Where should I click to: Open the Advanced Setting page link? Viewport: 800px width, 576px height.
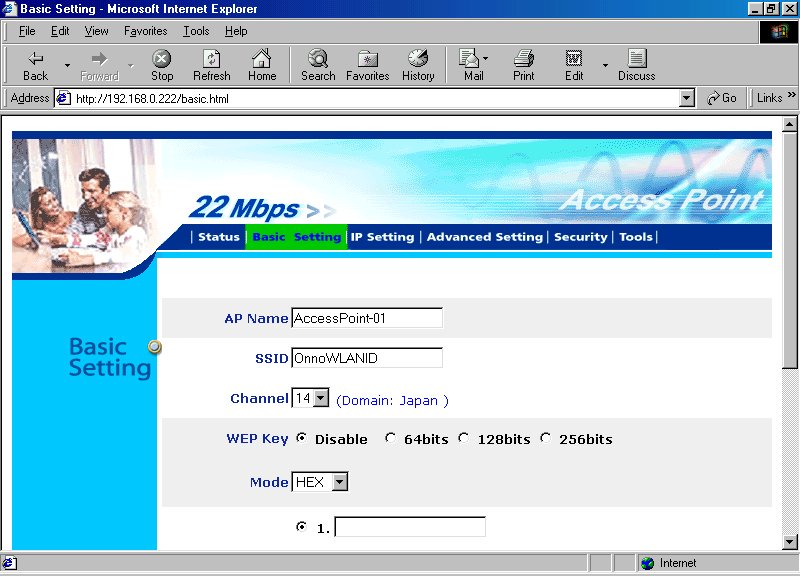click(x=484, y=237)
